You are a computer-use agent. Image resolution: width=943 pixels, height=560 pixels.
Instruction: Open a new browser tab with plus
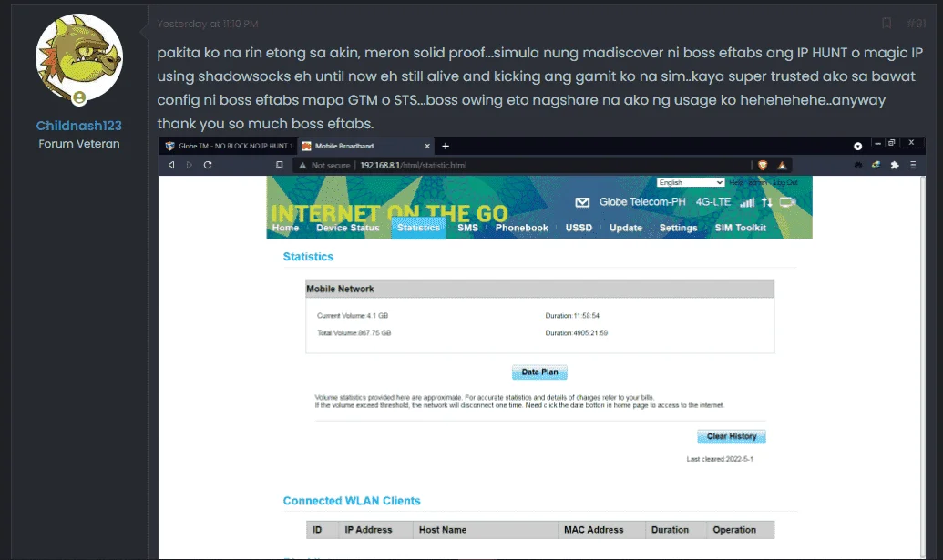[x=446, y=146]
